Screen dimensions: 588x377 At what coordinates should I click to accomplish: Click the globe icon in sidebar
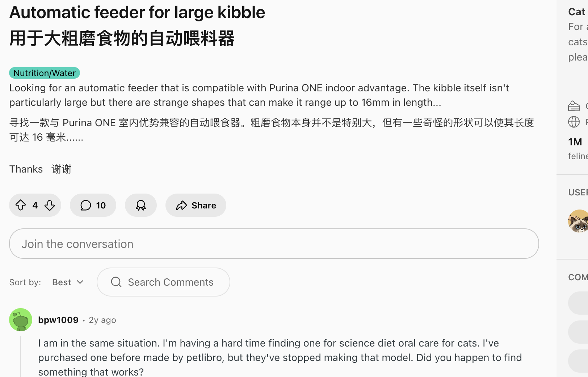point(574,122)
